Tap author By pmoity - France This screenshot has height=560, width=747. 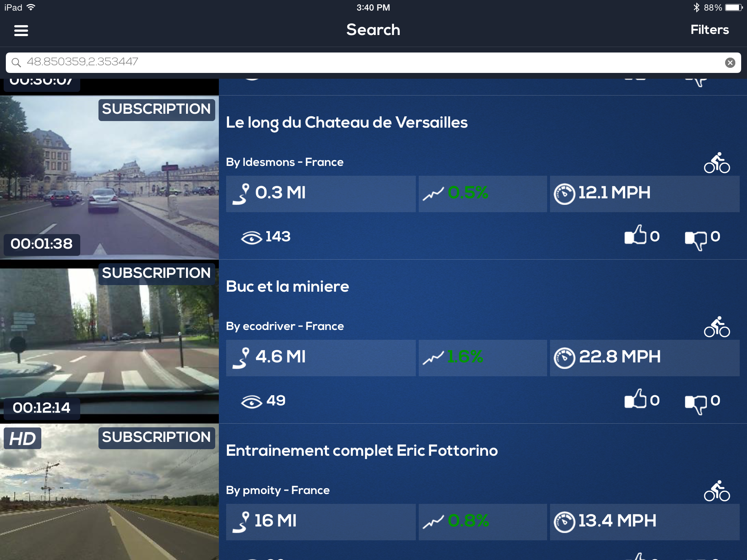click(278, 490)
